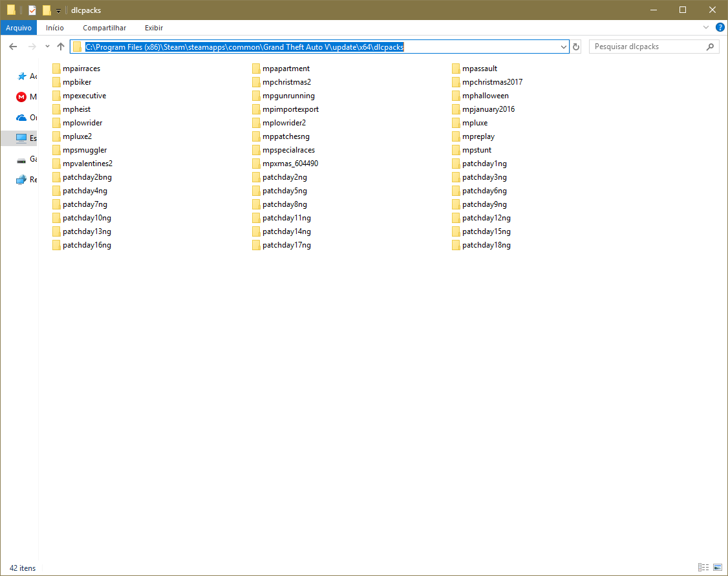Select the patchday12ng folder

pos(482,218)
